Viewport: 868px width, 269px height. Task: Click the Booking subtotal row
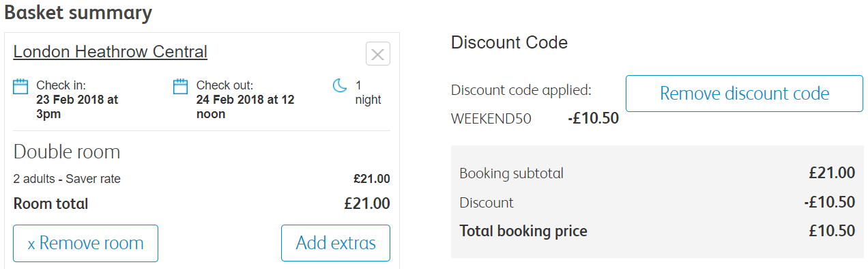pyautogui.click(x=657, y=173)
